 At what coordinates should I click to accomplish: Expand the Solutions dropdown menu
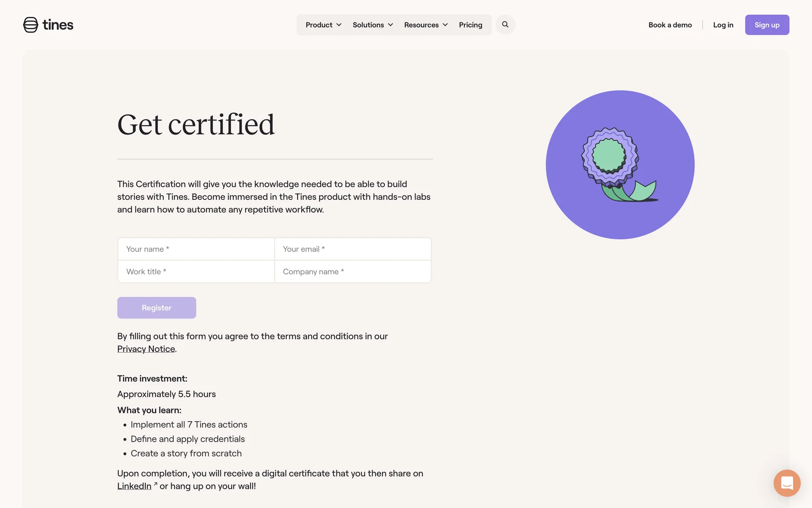tap(373, 25)
